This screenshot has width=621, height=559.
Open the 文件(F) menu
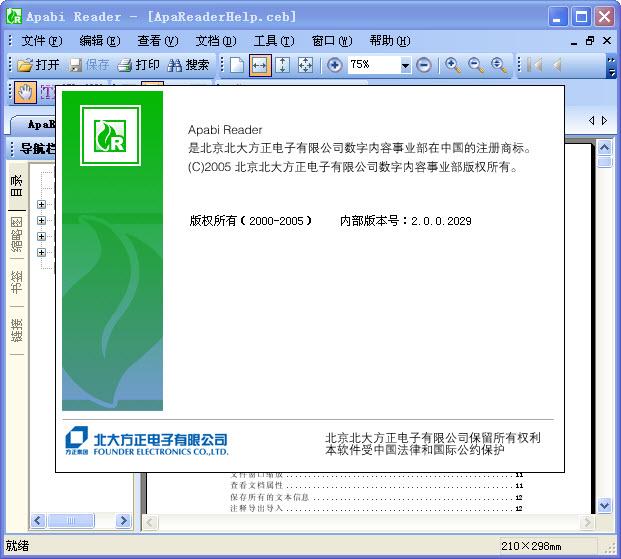42,41
